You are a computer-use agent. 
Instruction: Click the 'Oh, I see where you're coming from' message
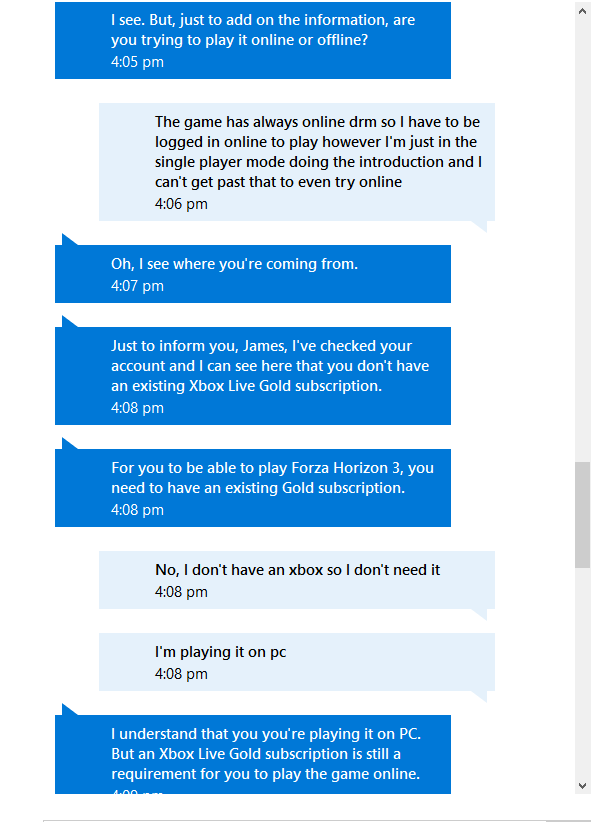click(x=253, y=274)
